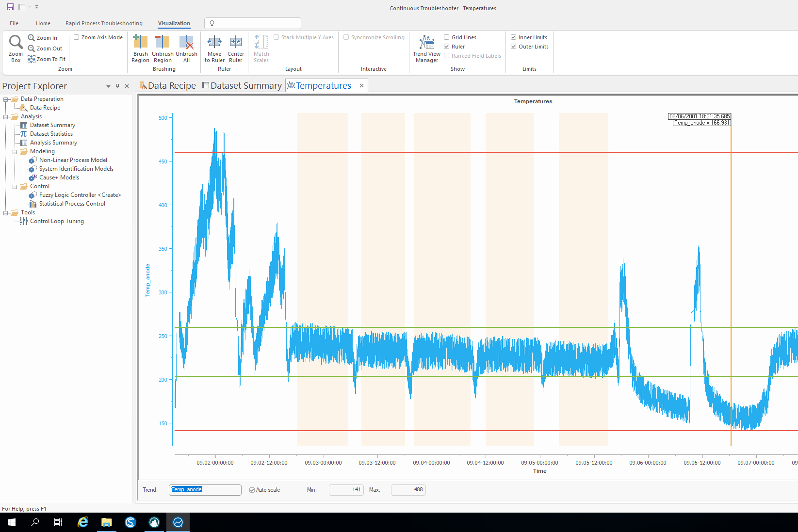Toggle the Auto scale checkbox
Viewport: 798px width, 532px height.
pyautogui.click(x=252, y=490)
